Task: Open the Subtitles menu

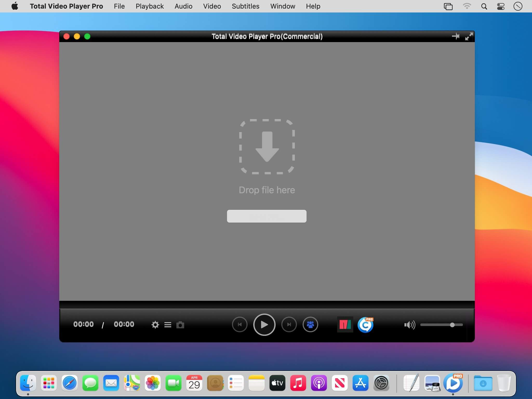Action: click(245, 6)
